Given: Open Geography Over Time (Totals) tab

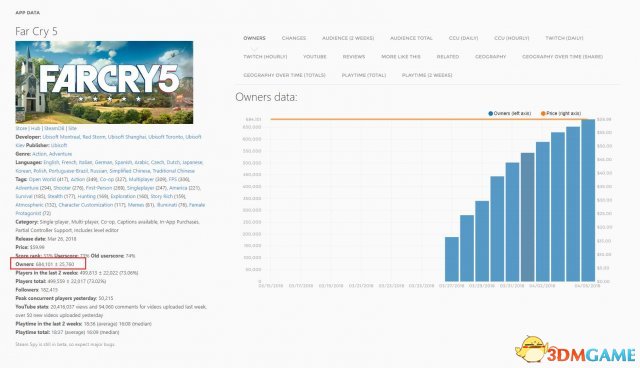Looking at the screenshot, I should click(284, 75).
